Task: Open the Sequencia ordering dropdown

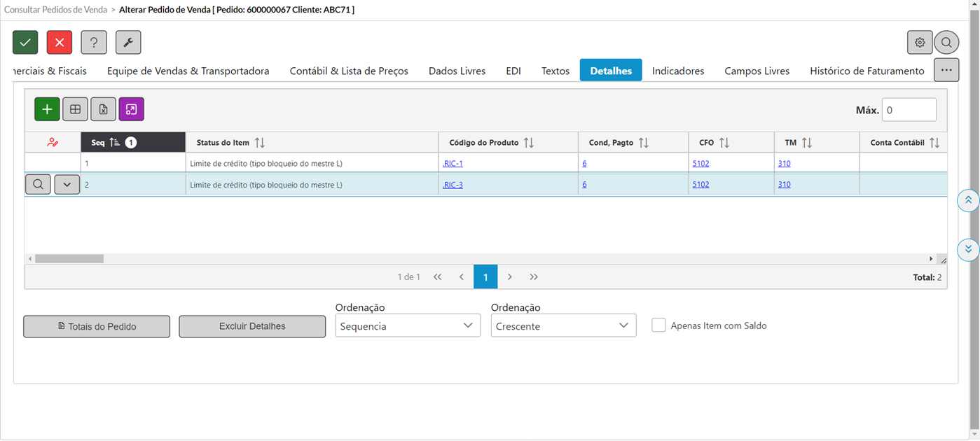Action: click(x=408, y=325)
